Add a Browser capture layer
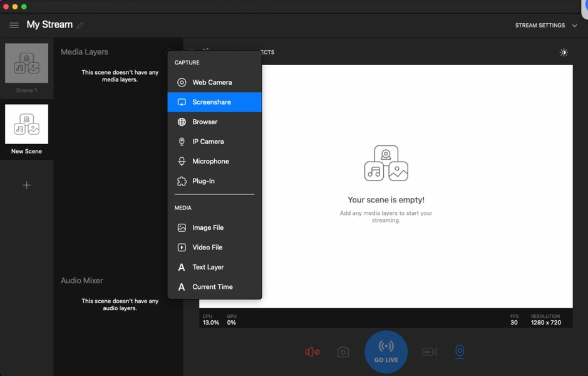 tap(205, 122)
